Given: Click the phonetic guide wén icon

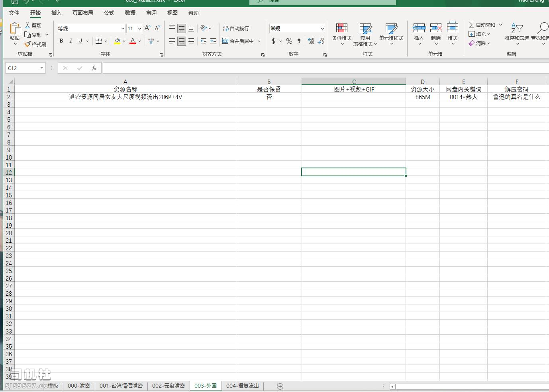Looking at the screenshot, I should pyautogui.click(x=151, y=41).
